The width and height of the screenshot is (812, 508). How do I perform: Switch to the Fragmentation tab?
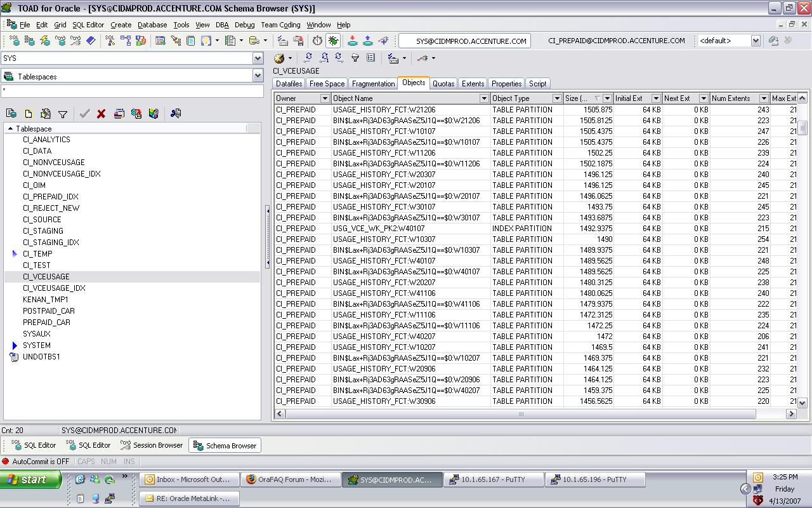[373, 83]
